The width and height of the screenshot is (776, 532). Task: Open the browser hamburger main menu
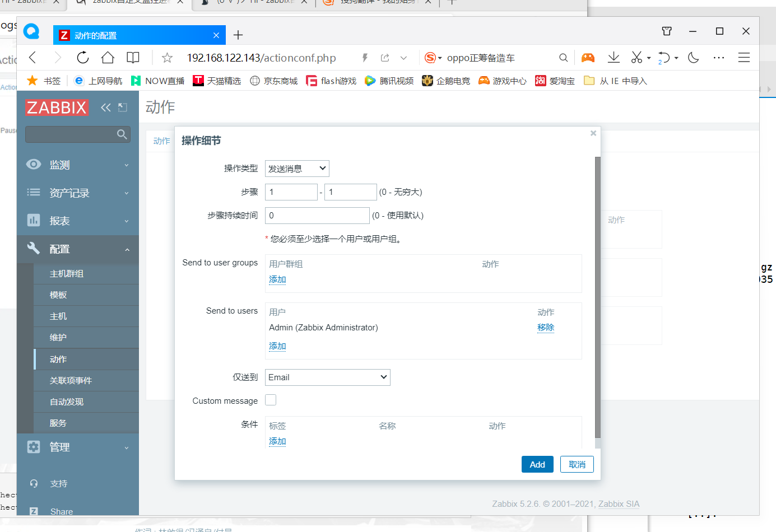click(744, 58)
